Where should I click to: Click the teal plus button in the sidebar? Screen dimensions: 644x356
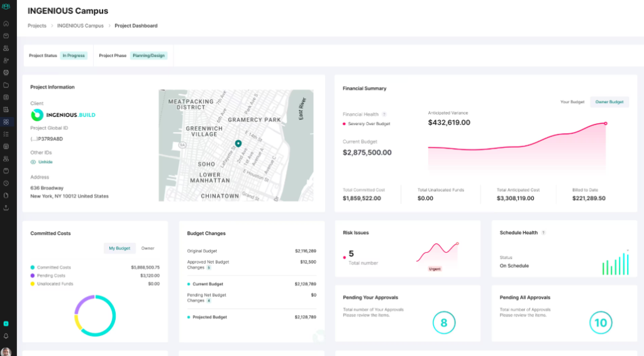tap(6, 323)
